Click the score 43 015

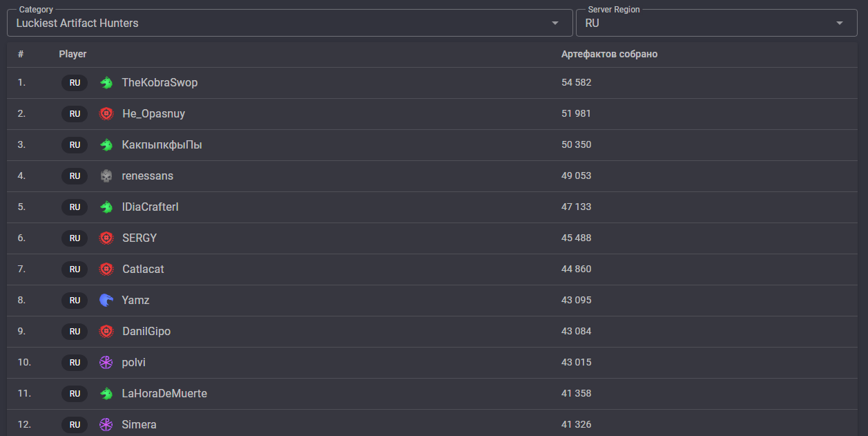(x=576, y=362)
